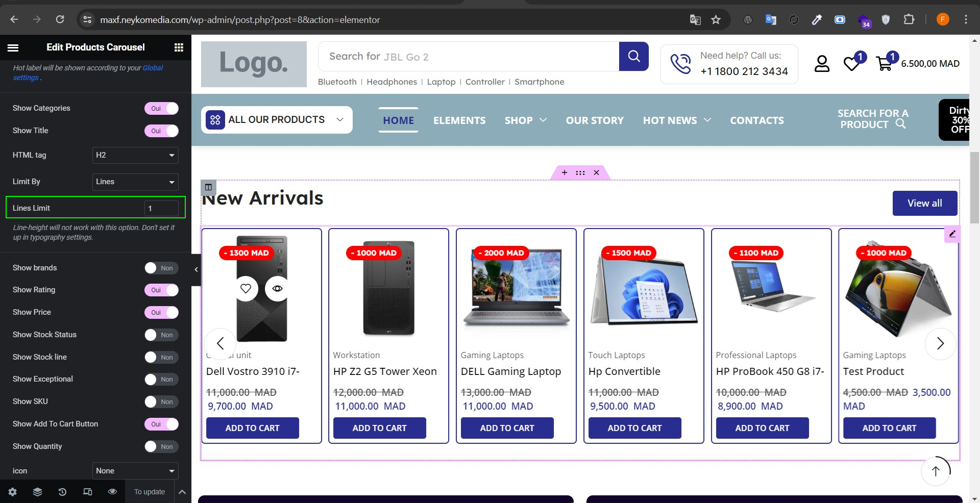Switch Responsive mode icon
The width and height of the screenshot is (980, 503).
click(87, 492)
